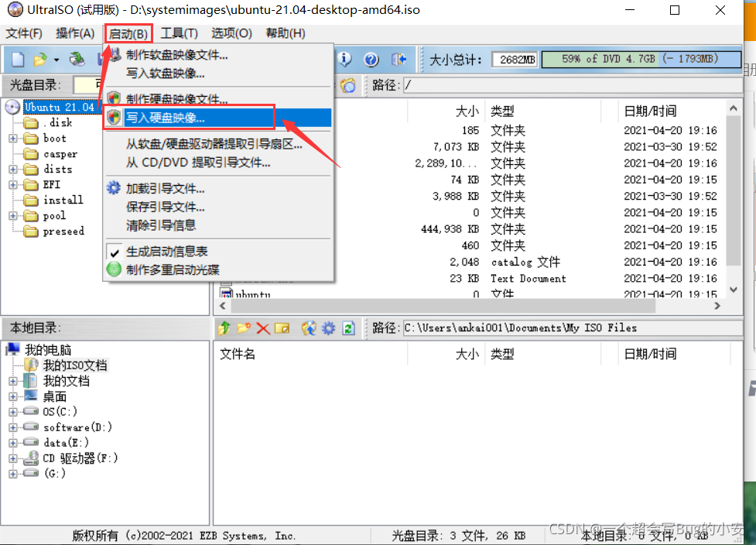Open the dropdown arrow beside Open icon
This screenshot has width=756, height=545.
coord(56,60)
